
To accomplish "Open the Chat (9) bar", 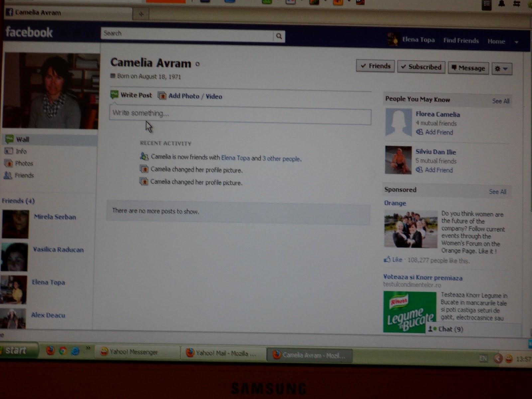I will [x=473, y=329].
